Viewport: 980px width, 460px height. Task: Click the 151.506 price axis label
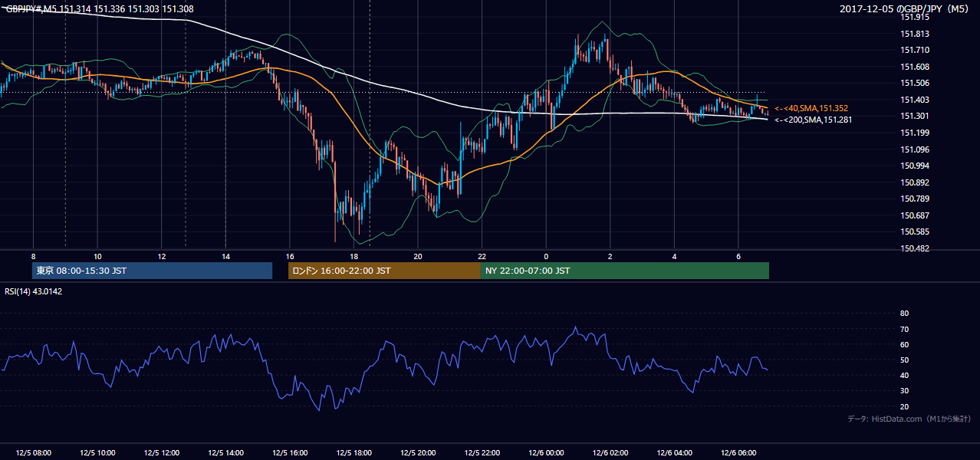point(916,84)
